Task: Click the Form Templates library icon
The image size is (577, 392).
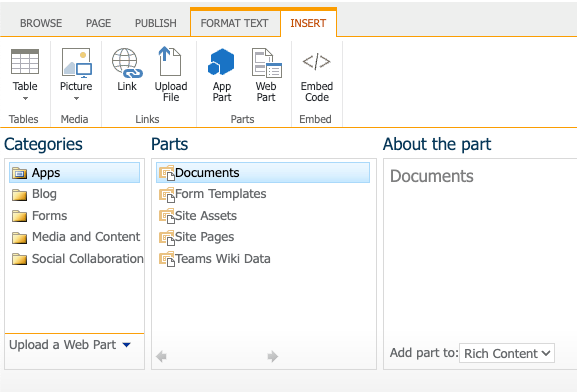Action: pyautogui.click(x=167, y=195)
